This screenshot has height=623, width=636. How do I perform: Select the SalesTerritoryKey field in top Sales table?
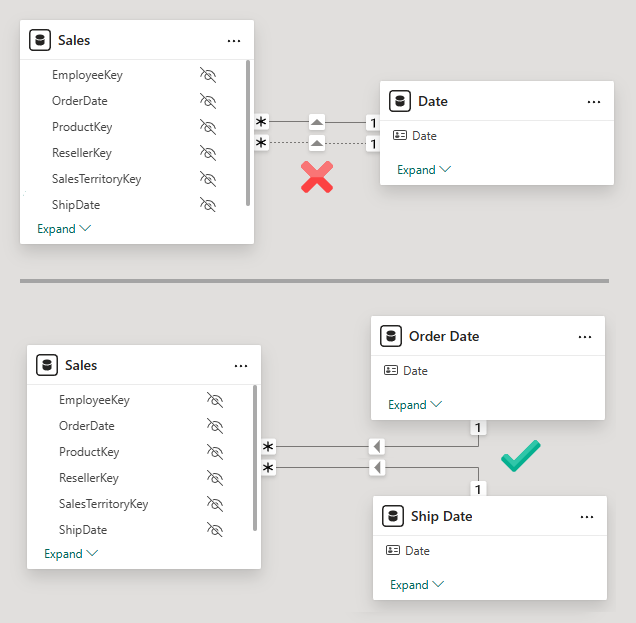(x=97, y=179)
